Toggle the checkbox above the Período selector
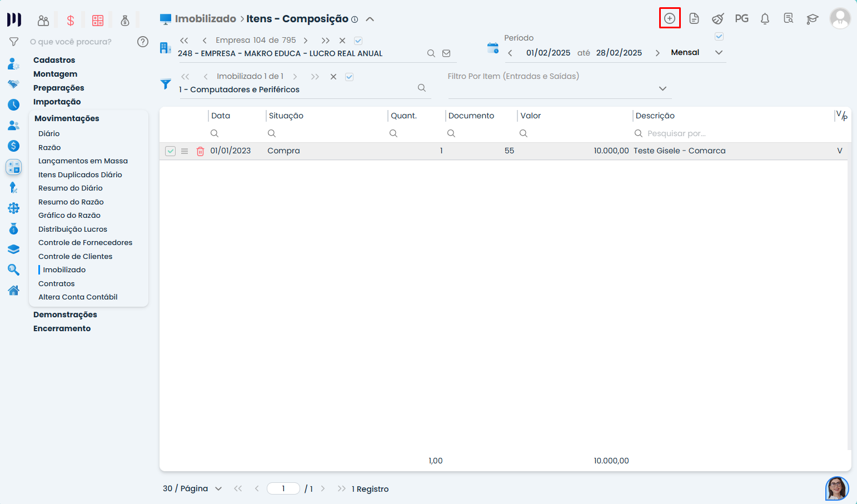 coord(719,37)
